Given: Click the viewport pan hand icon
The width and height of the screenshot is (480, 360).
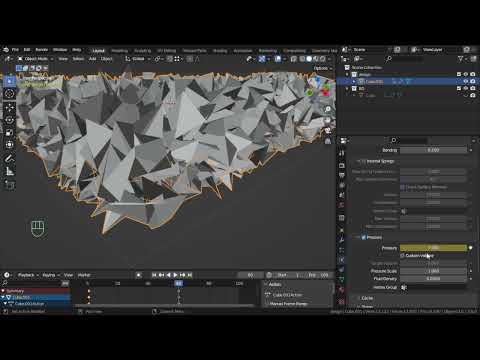Looking at the screenshot, I should (328, 120).
